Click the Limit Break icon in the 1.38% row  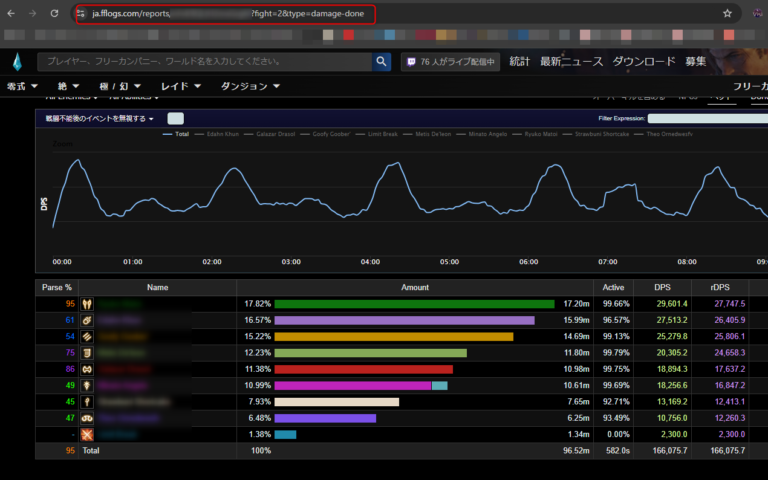pos(87,435)
